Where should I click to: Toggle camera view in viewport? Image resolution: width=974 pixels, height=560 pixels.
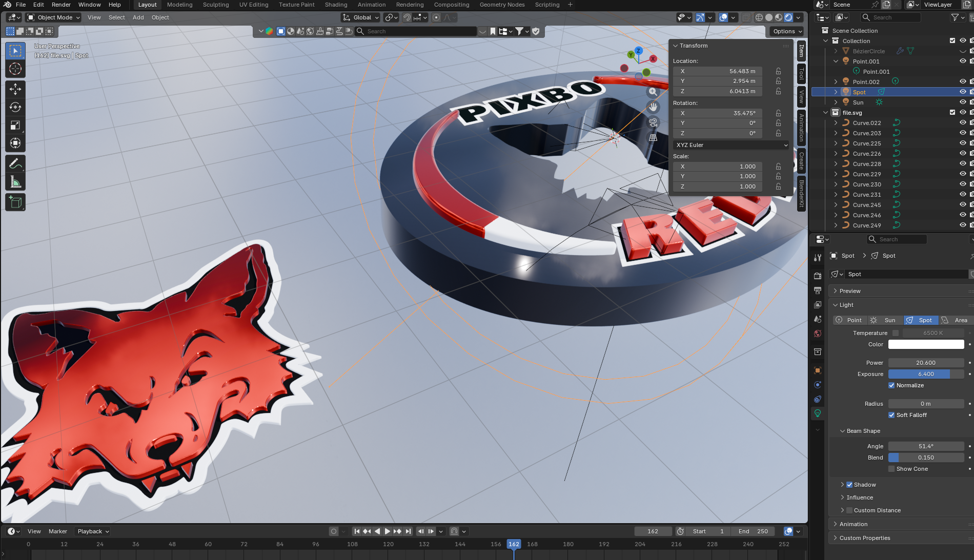(653, 122)
